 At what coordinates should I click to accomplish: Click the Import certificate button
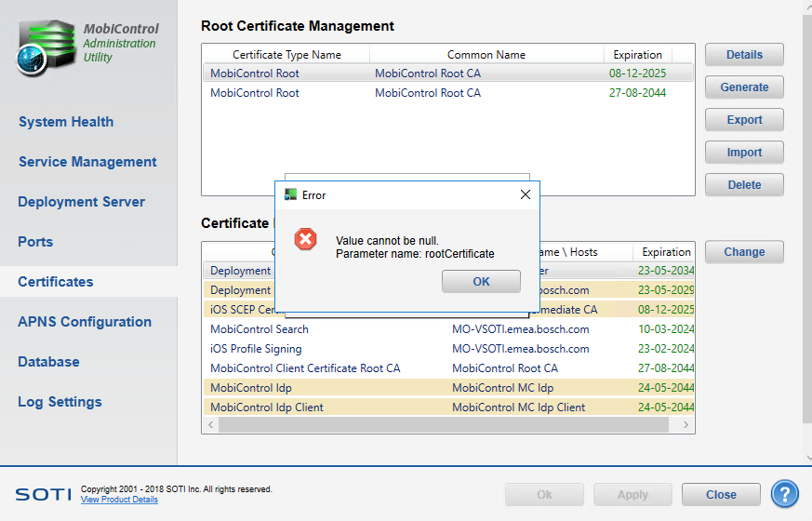click(x=744, y=153)
